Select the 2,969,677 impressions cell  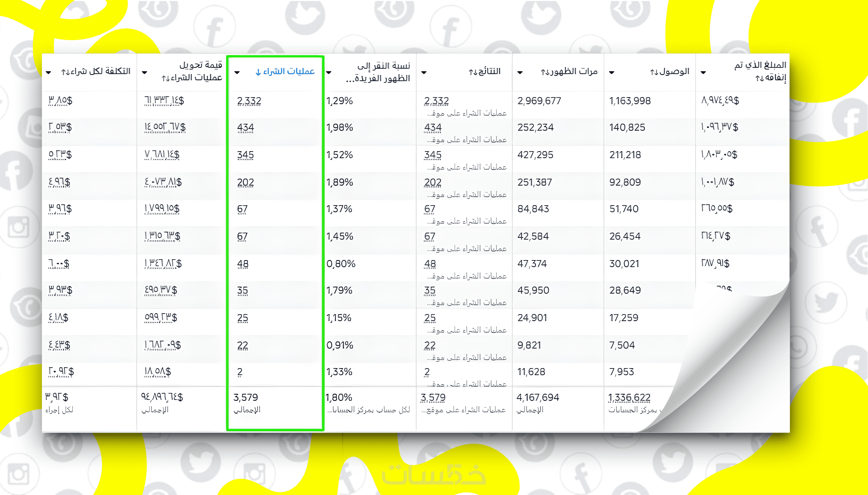[x=539, y=101]
